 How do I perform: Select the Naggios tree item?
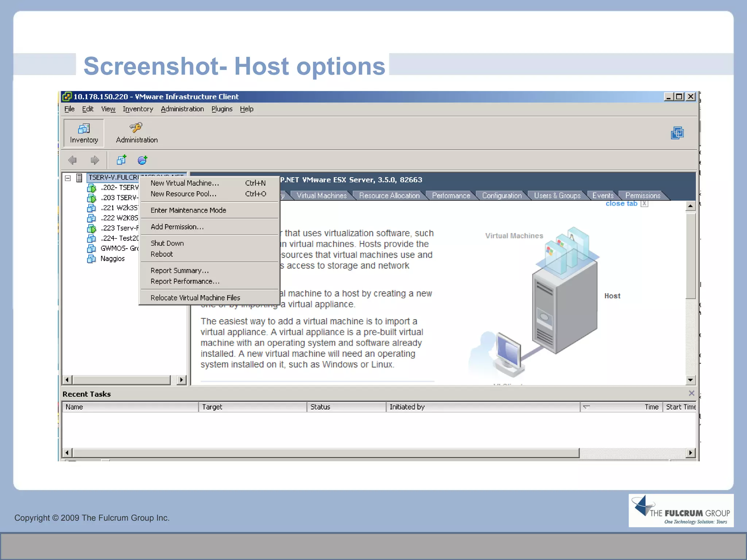pyautogui.click(x=113, y=259)
